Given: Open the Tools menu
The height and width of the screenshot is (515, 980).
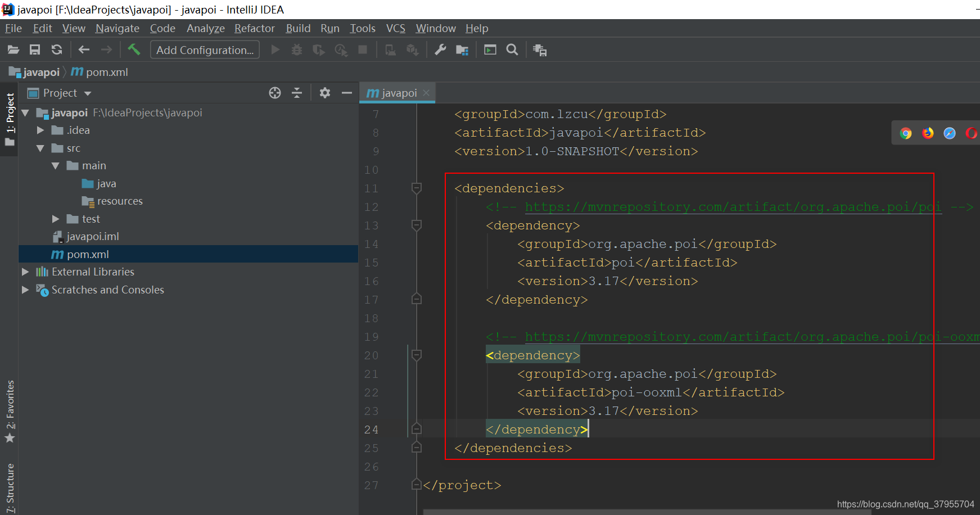Looking at the screenshot, I should point(363,28).
